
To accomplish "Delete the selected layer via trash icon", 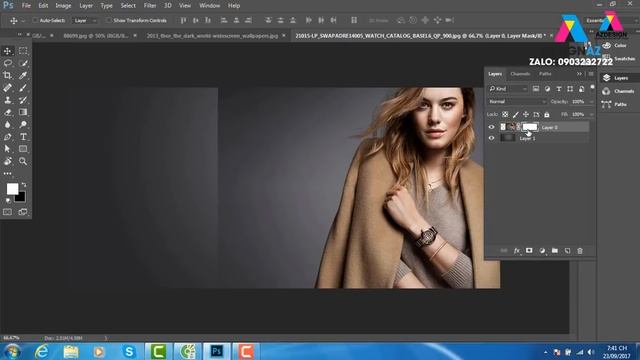I will 580,251.
